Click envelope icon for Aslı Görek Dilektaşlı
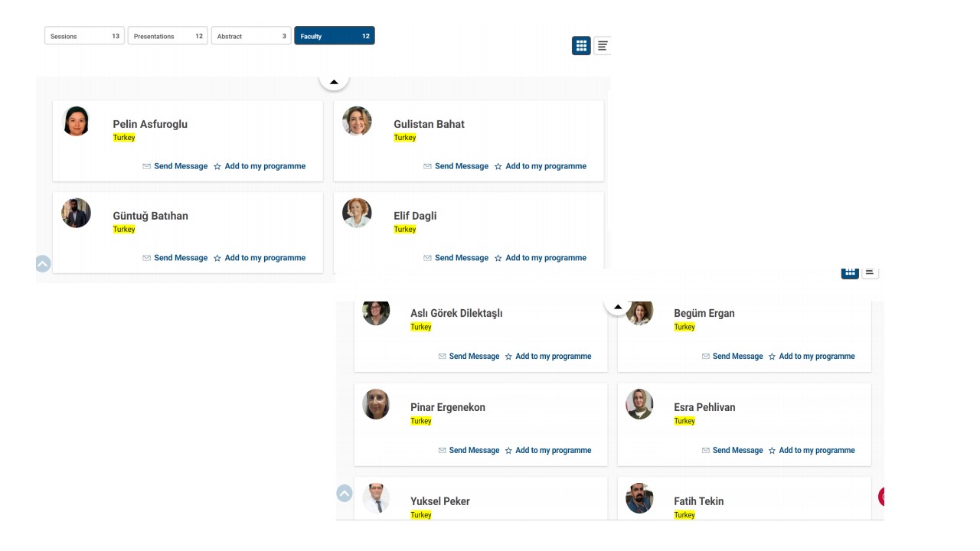This screenshot has height=551, width=980. tap(442, 357)
